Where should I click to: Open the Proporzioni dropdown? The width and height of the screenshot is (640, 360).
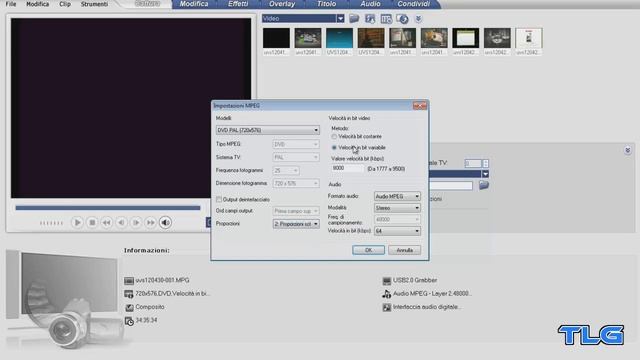296,224
